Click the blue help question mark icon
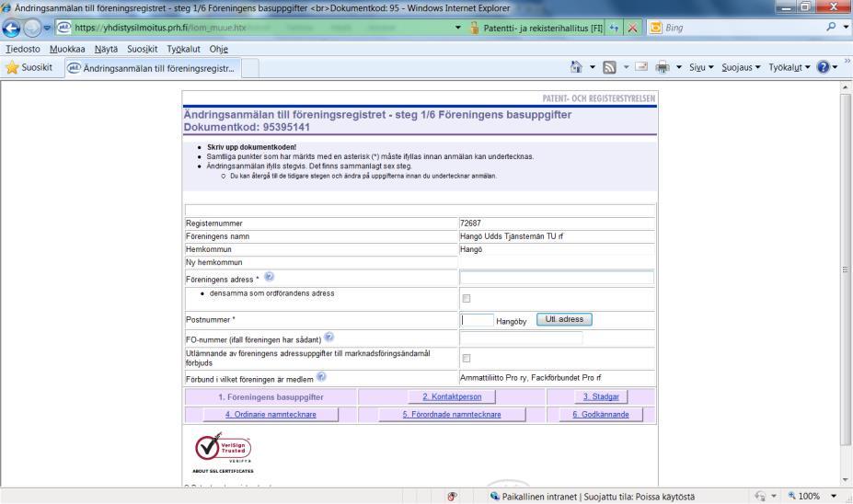The height and width of the screenshot is (504, 853). [x=823, y=67]
